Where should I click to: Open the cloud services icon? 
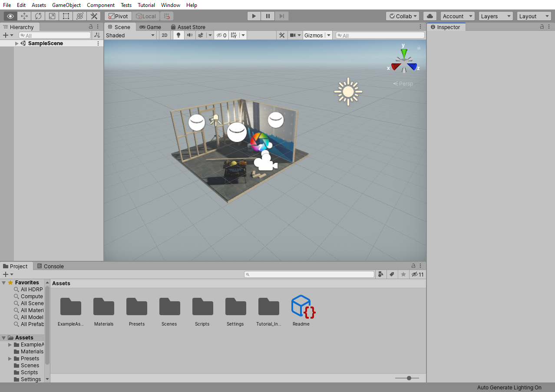coord(429,16)
